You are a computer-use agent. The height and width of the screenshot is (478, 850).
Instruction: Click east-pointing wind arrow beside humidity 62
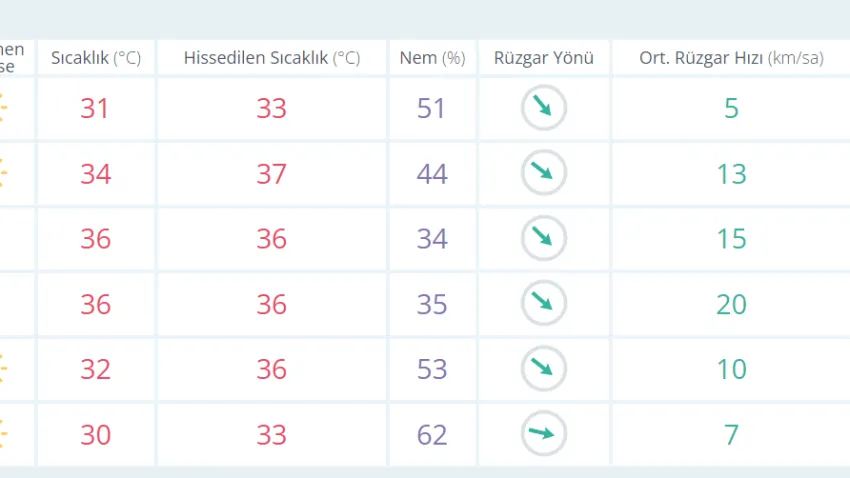coord(544,434)
